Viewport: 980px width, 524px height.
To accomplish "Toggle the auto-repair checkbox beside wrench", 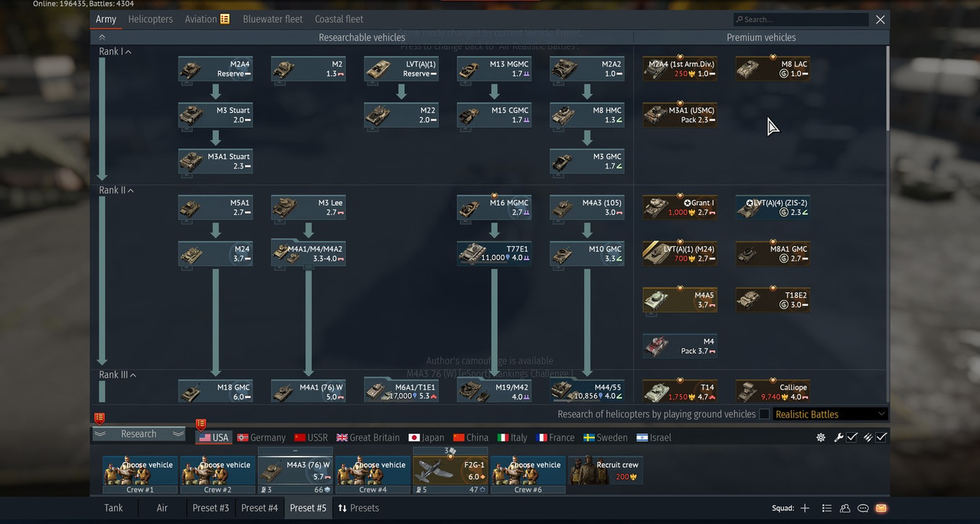I will (852, 438).
